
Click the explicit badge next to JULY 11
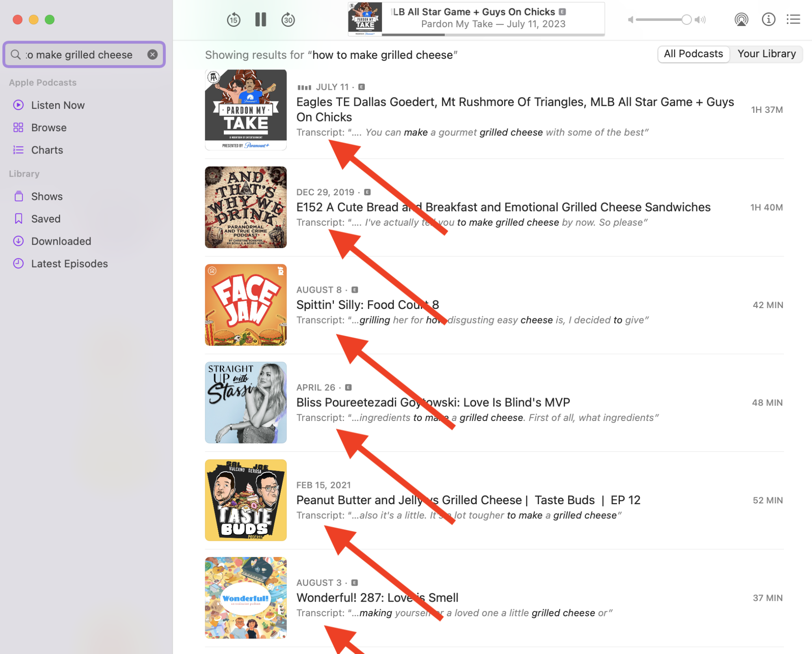362,87
